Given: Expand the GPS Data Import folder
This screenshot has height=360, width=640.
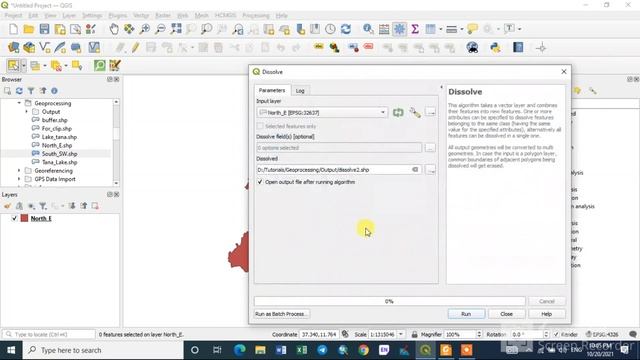Looking at the screenshot, I should pyautogui.click(x=19, y=179).
